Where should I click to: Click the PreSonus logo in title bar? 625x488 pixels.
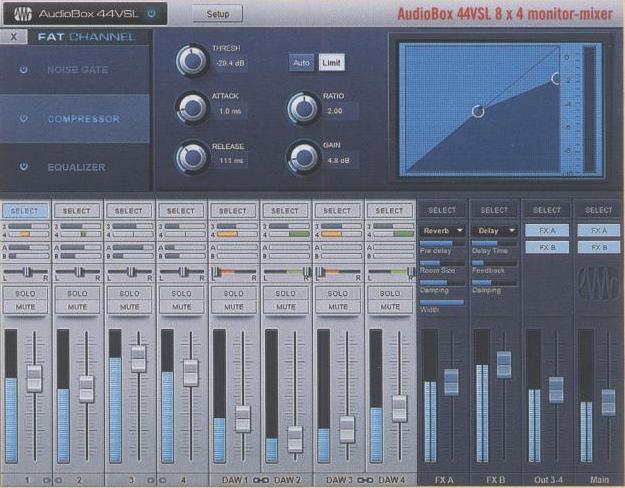tap(23, 14)
